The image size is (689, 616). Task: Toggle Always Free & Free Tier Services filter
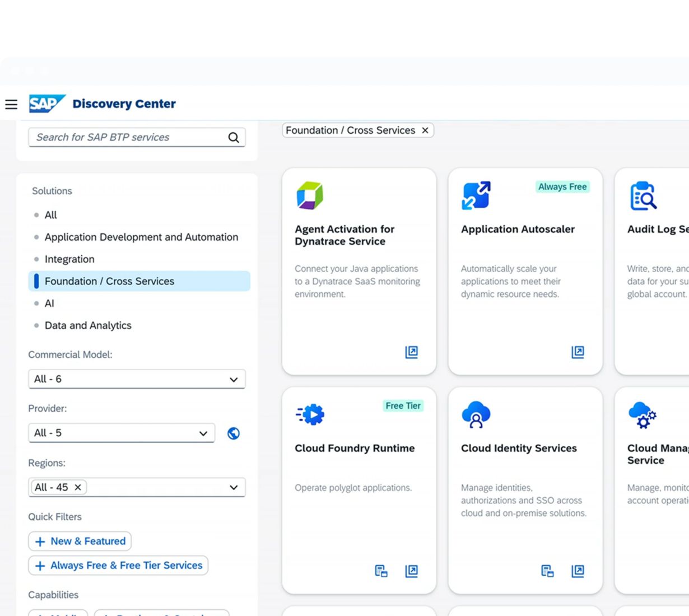pyautogui.click(x=118, y=566)
